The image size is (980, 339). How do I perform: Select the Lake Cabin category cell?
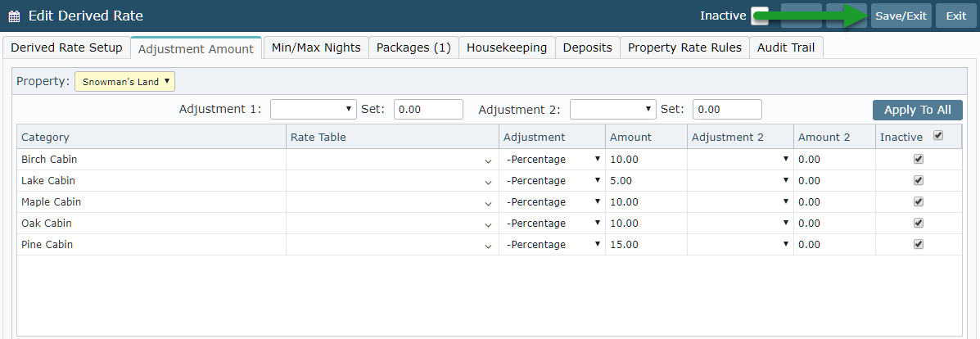(x=151, y=181)
